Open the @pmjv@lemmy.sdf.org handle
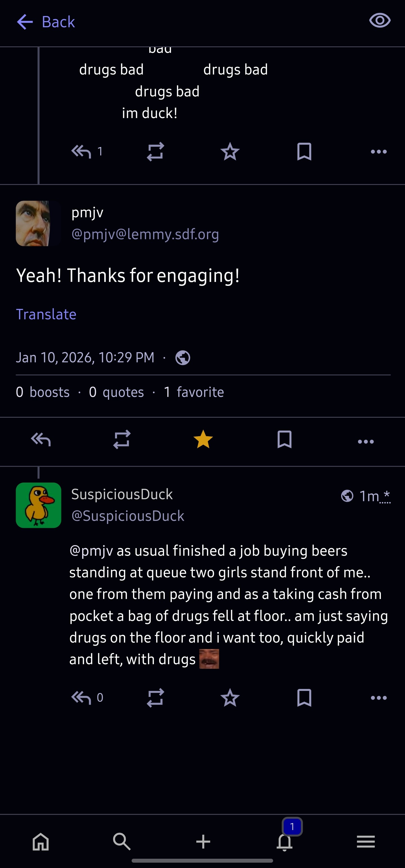Viewport: 405px width, 868px height. (x=145, y=234)
